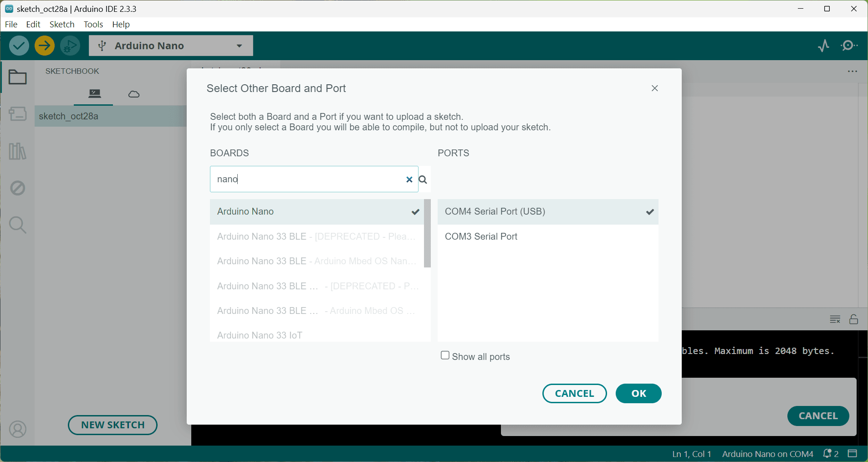Enable the Show all ports checkbox

[445, 355]
